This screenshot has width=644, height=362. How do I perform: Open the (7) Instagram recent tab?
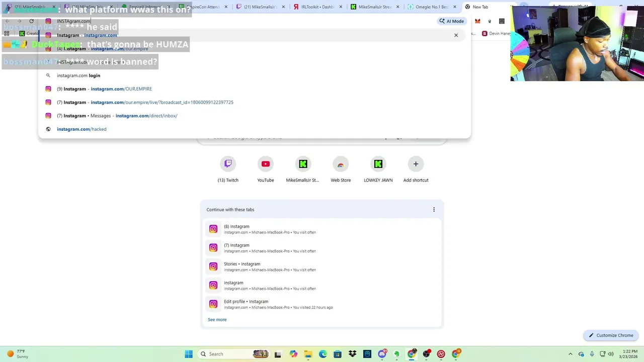pyautogui.click(x=322, y=248)
